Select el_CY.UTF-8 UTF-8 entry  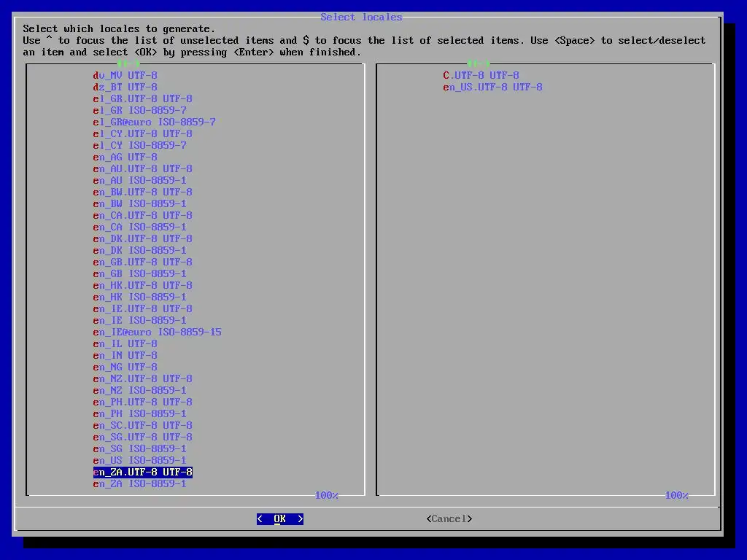143,133
